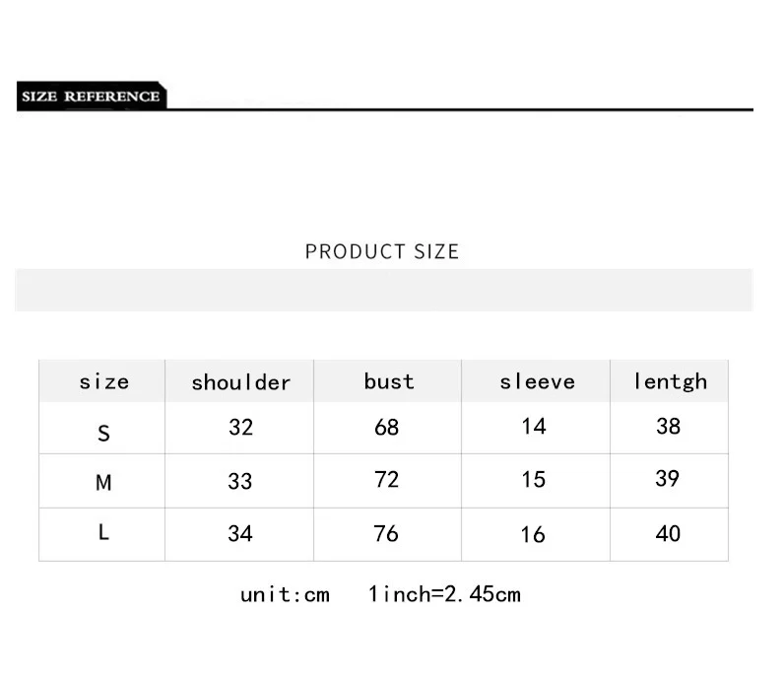Click bust value 76 for size L
Viewport: 784px width, 681px height.
click(x=386, y=533)
